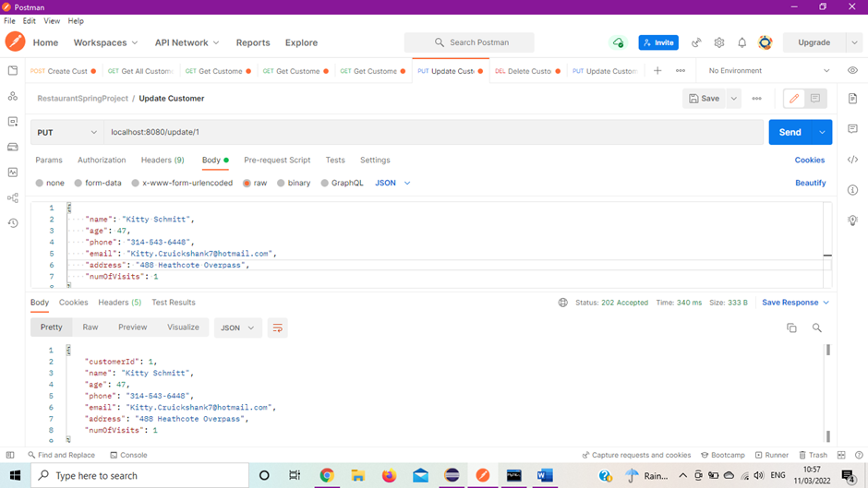Open tab options three dots menu
Viewport: 868px width, 488px height.
681,71
